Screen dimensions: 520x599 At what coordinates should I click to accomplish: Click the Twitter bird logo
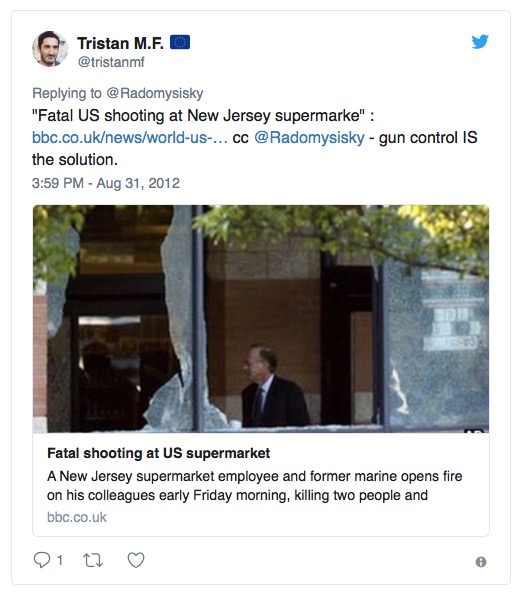(480, 42)
